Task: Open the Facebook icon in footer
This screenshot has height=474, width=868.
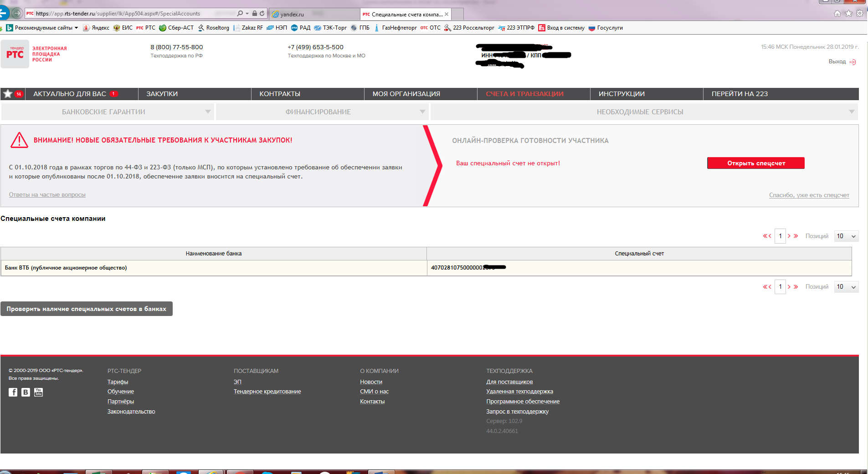Action: click(x=13, y=392)
